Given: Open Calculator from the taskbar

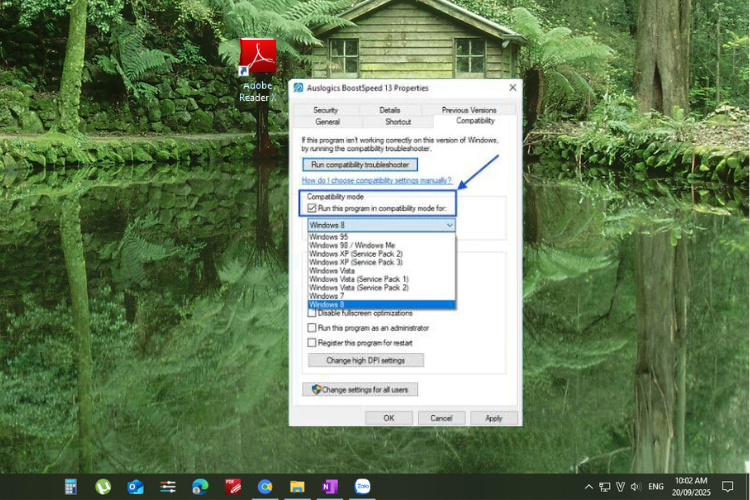Looking at the screenshot, I should (71, 487).
